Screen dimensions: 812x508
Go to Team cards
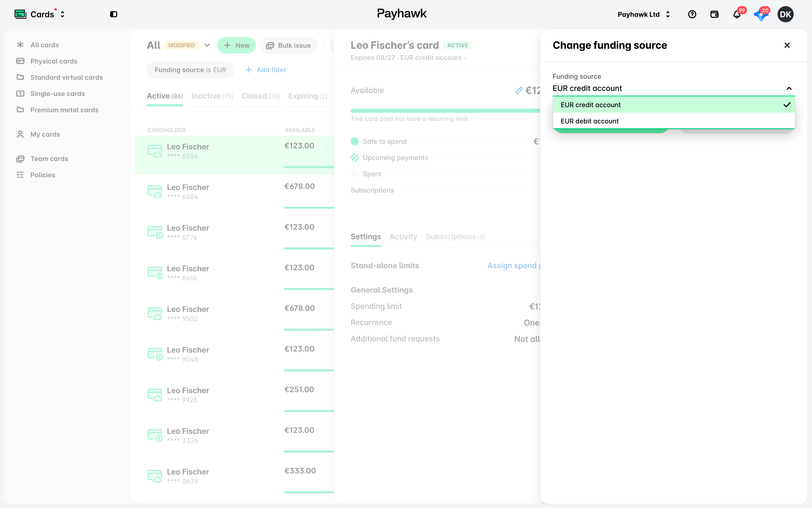[49, 158]
